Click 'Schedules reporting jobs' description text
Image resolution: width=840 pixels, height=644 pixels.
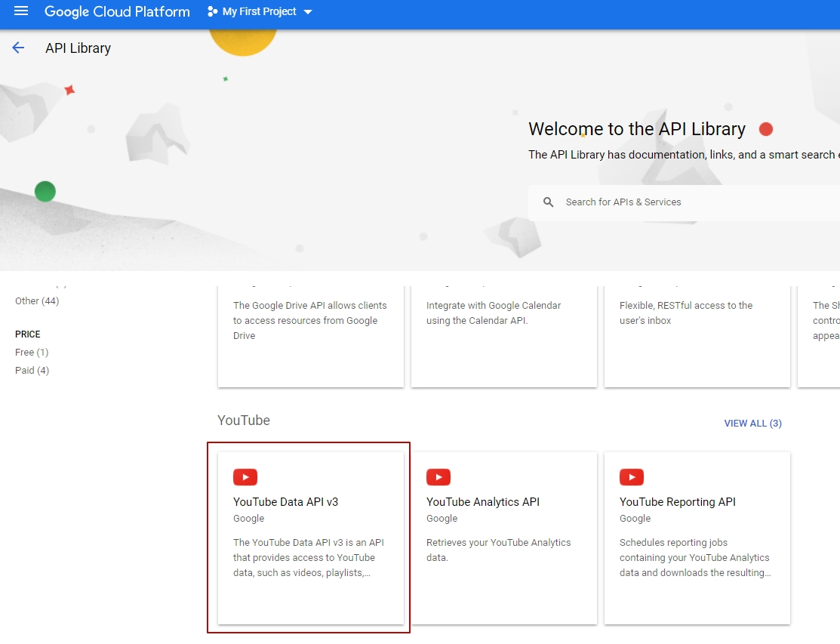pyautogui.click(x=695, y=558)
